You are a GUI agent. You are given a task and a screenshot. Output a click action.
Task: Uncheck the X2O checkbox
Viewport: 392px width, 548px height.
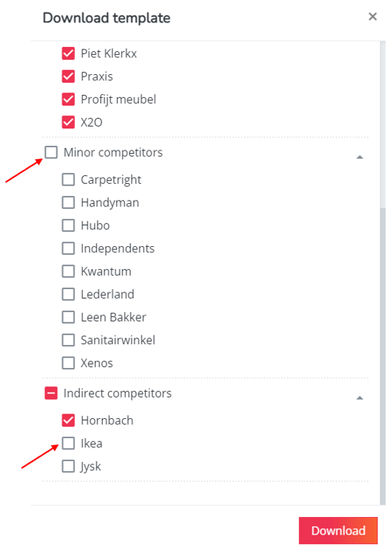pos(69,123)
